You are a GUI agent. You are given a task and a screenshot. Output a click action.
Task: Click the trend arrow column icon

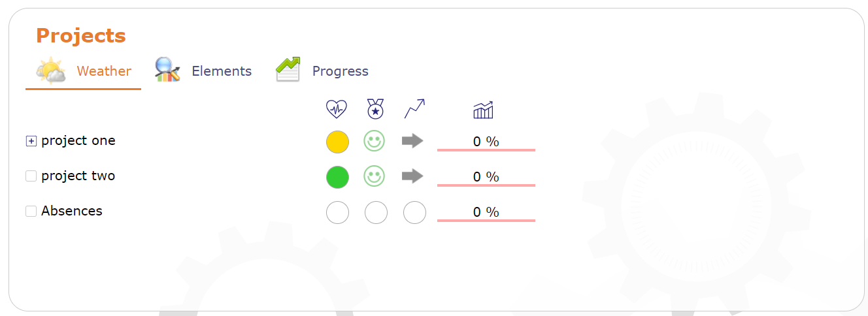click(x=414, y=109)
